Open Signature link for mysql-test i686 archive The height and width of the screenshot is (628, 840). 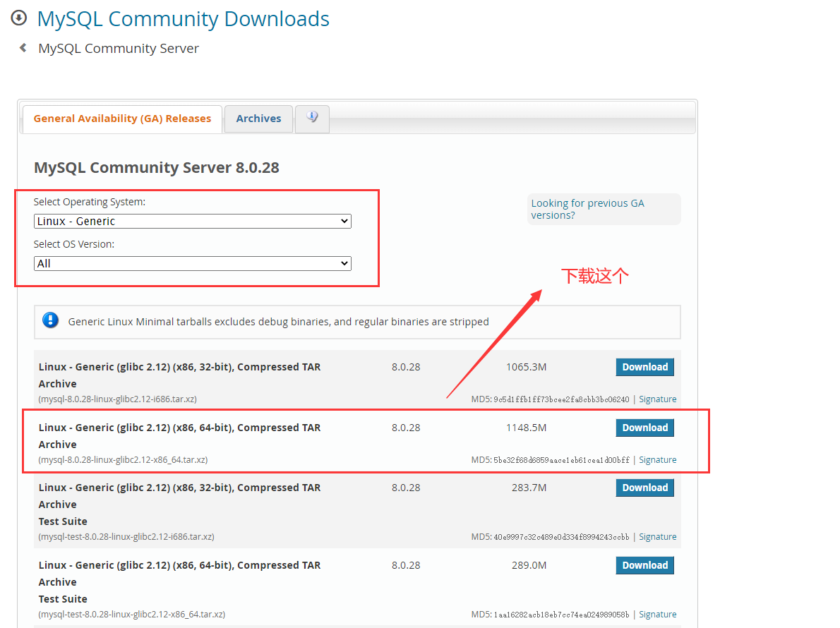tap(657, 536)
